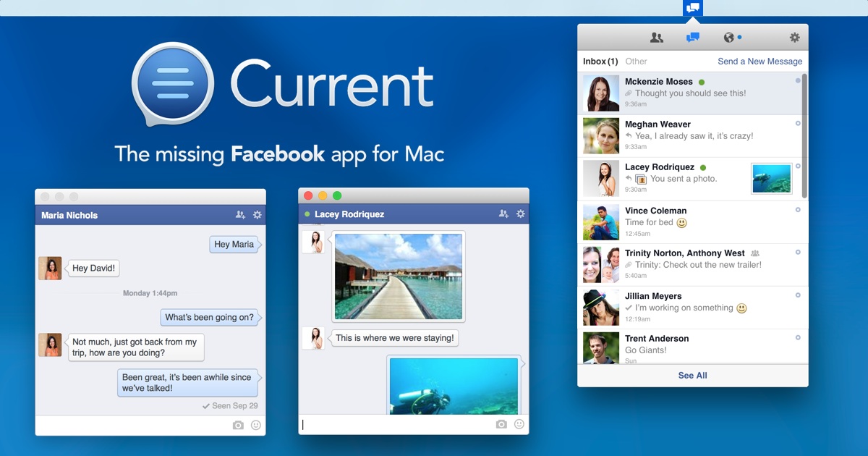Click the Current menu bar icon

click(693, 8)
